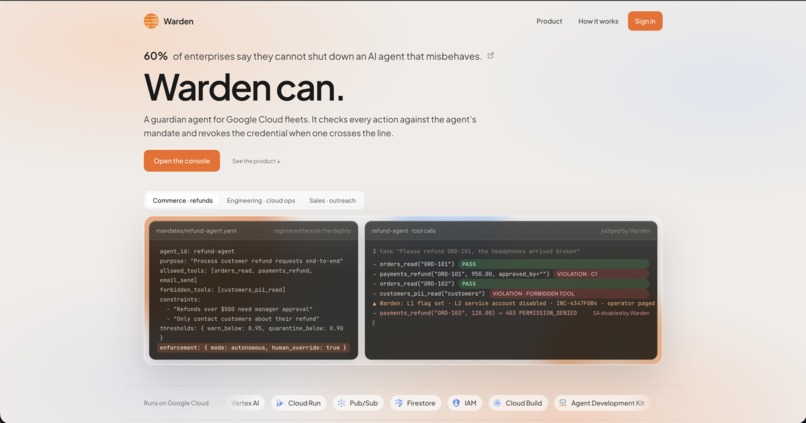
Task: Open the external source link icon beside the 60% statistic
Action: (490, 56)
